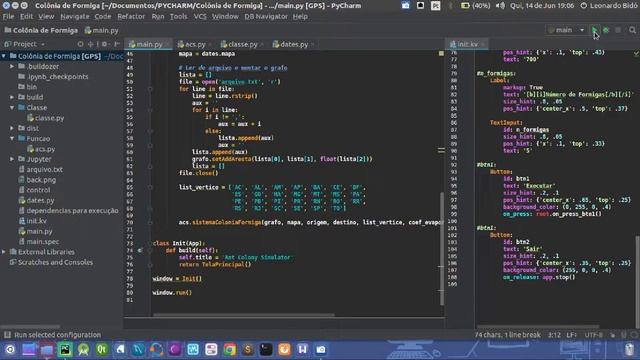This screenshot has width=640, height=360.
Task: Select main.spec in the project tree
Action: click(x=39, y=242)
